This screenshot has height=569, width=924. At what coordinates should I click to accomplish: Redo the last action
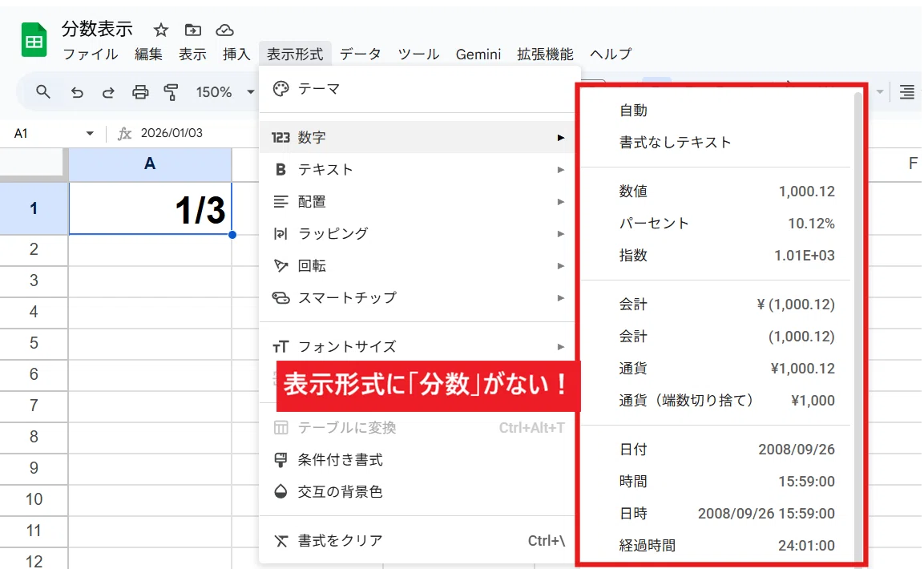108,92
